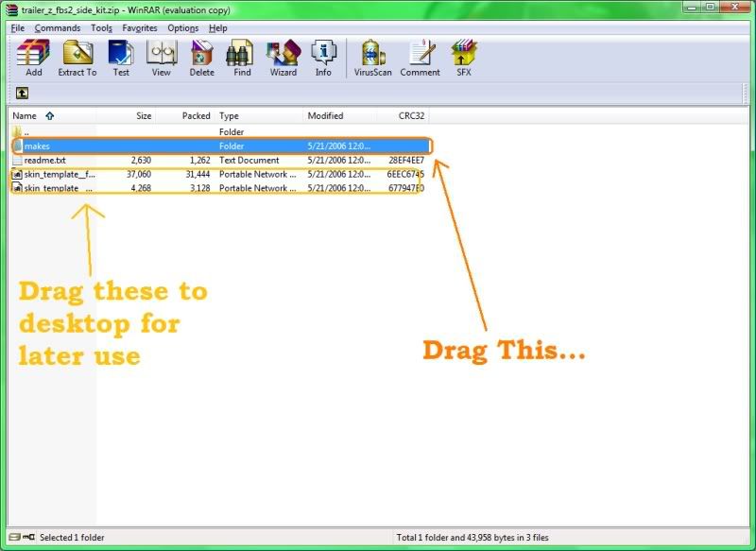The width and height of the screenshot is (756, 551).
Task: Open the Find tool
Action: pos(242,59)
